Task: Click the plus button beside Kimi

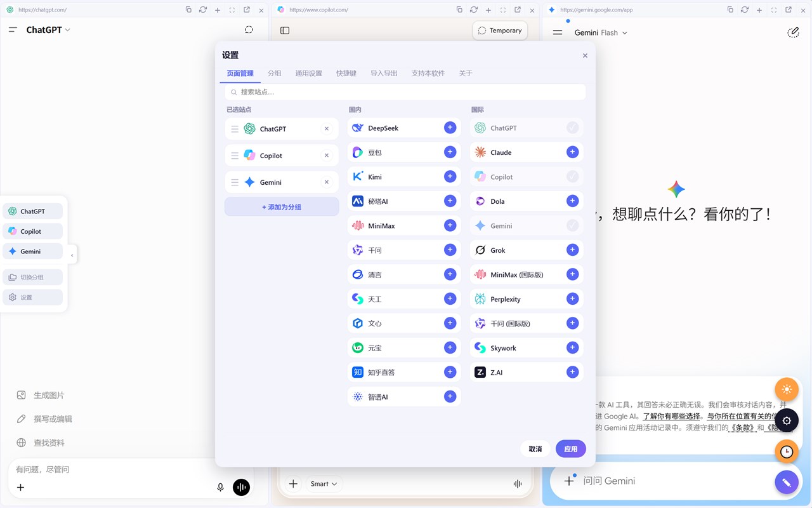Action: (450, 177)
